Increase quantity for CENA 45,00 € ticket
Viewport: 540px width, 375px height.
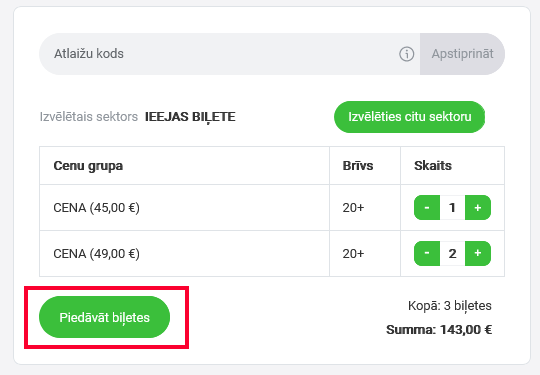coord(478,207)
